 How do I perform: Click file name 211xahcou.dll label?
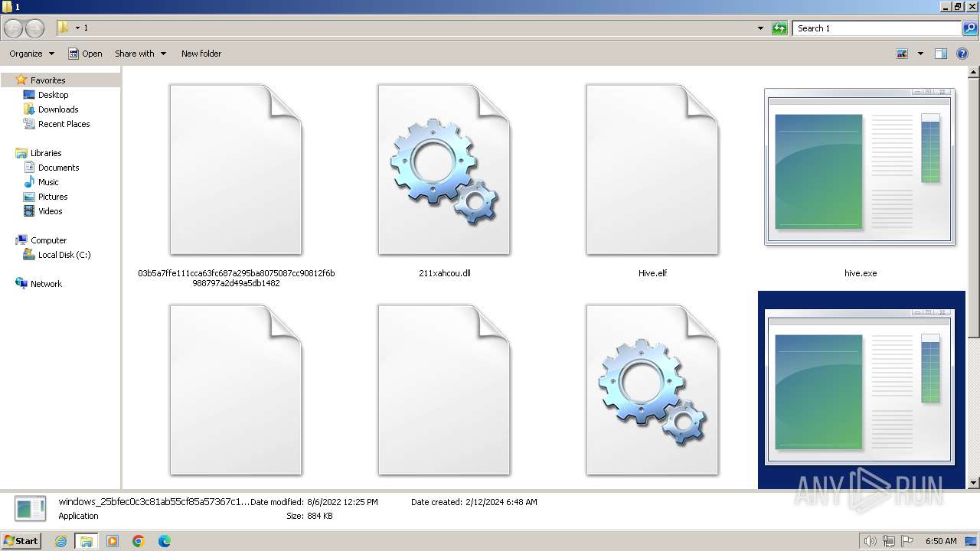tap(444, 273)
